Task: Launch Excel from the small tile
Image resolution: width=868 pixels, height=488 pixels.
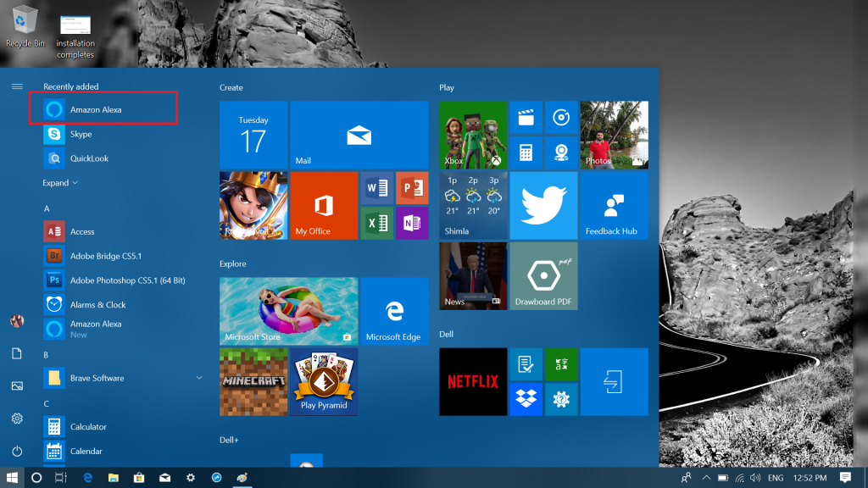Action: pos(377,223)
